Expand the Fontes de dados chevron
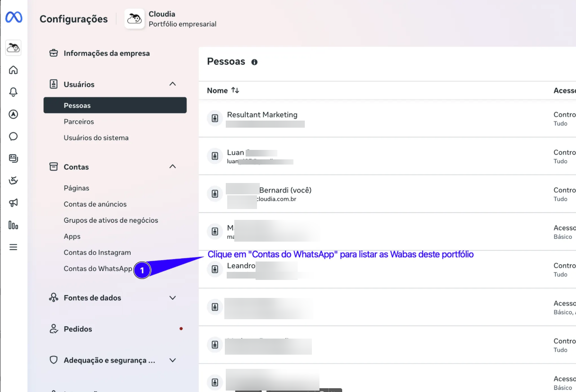 click(173, 298)
